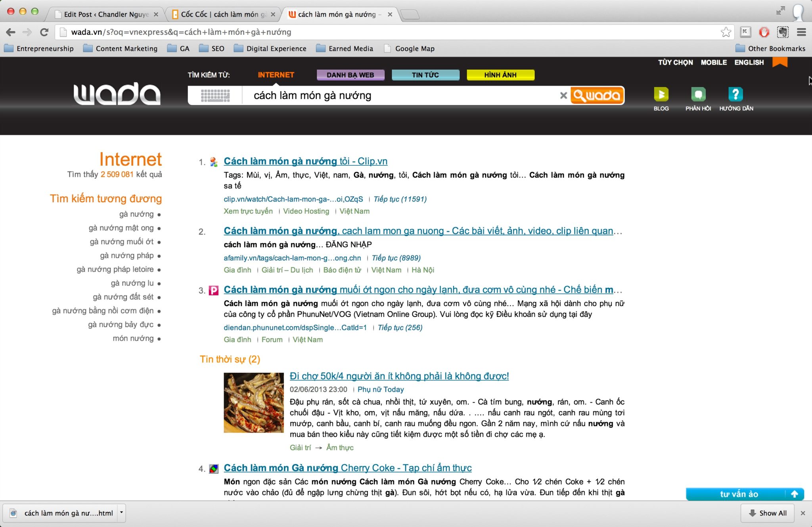The image size is (812, 527).
Task: Click the Wada logo
Action: coord(117,94)
